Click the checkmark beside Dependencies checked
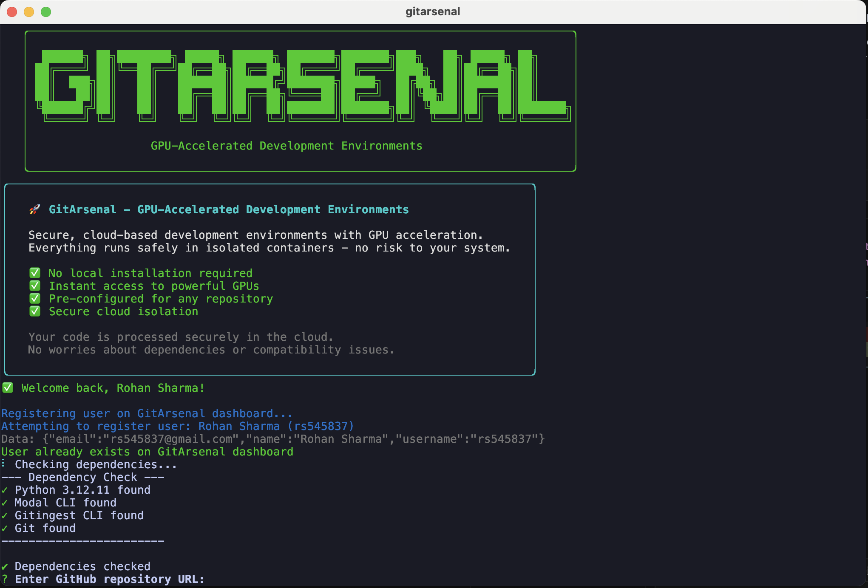 click(5, 566)
